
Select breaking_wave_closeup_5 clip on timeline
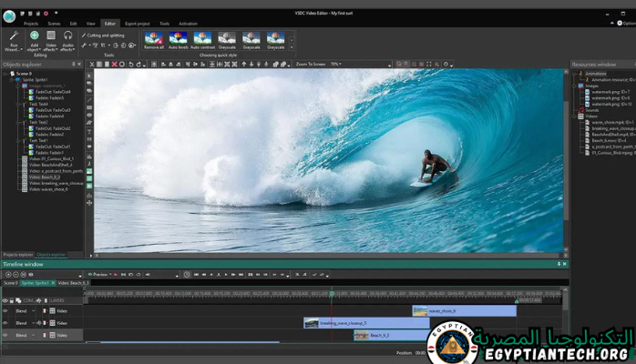366,323
